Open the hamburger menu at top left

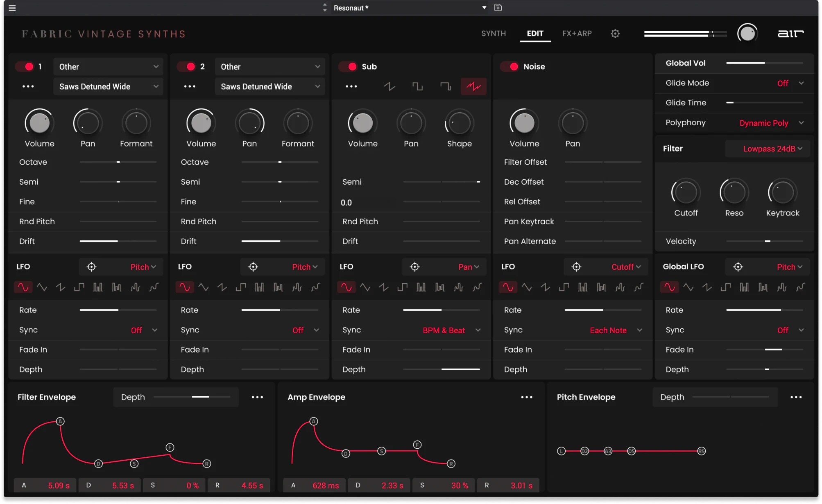tap(12, 8)
